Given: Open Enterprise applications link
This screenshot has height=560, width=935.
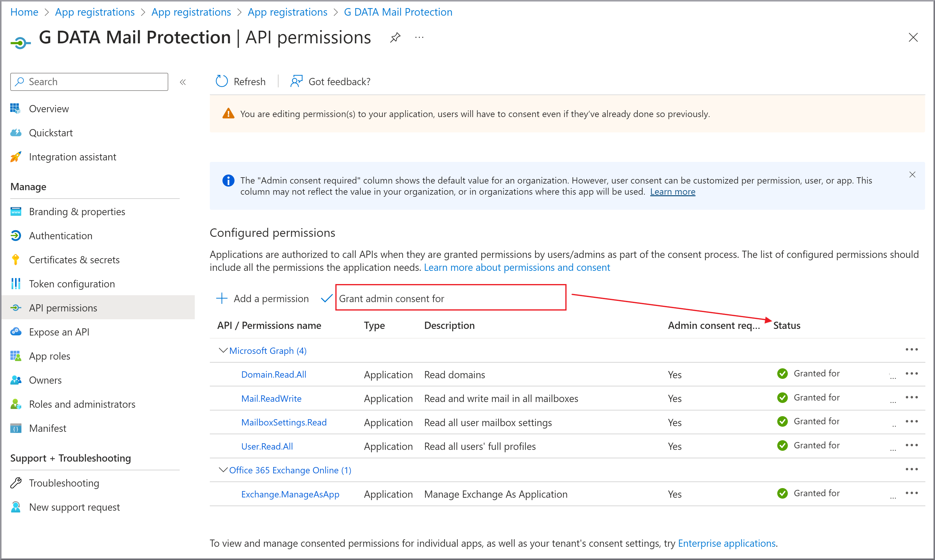Looking at the screenshot, I should (x=727, y=543).
